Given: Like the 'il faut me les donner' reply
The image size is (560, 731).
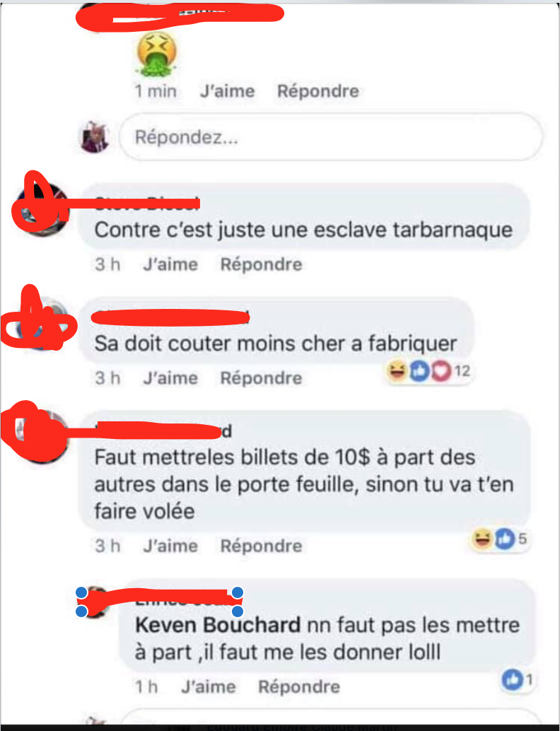Looking at the screenshot, I should point(209,686).
